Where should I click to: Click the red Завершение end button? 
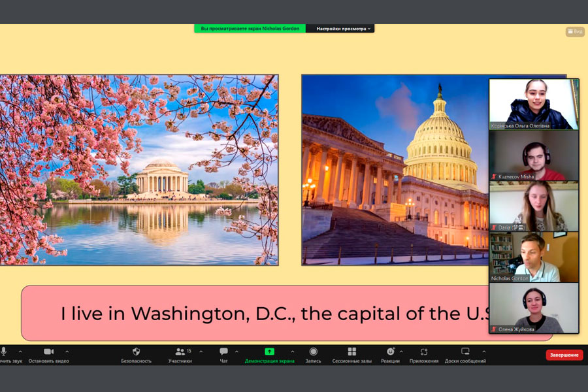564,355
